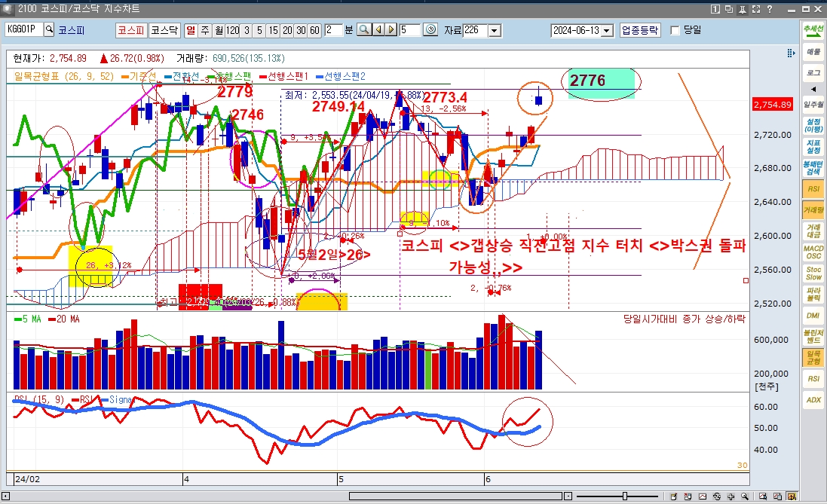The height and width of the screenshot is (504, 827).
Task: Click the minute interval input showing 2
Action: [x=332, y=30]
